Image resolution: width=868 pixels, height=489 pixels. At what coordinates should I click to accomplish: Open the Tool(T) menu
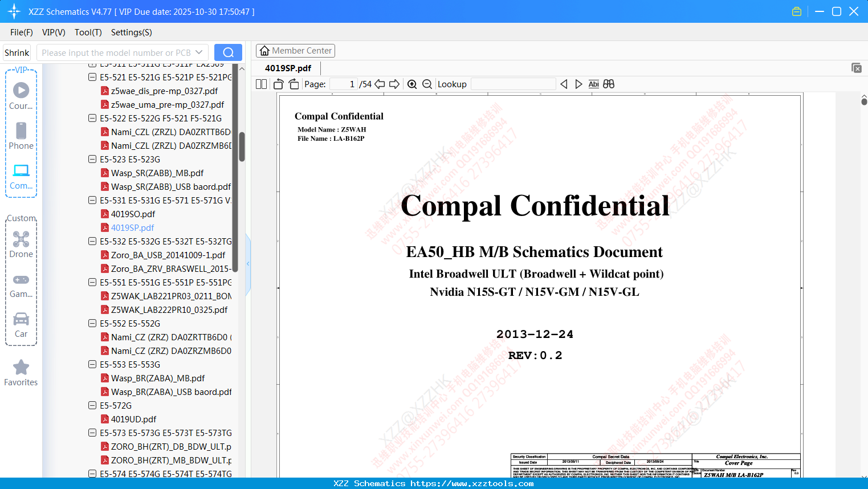88,32
